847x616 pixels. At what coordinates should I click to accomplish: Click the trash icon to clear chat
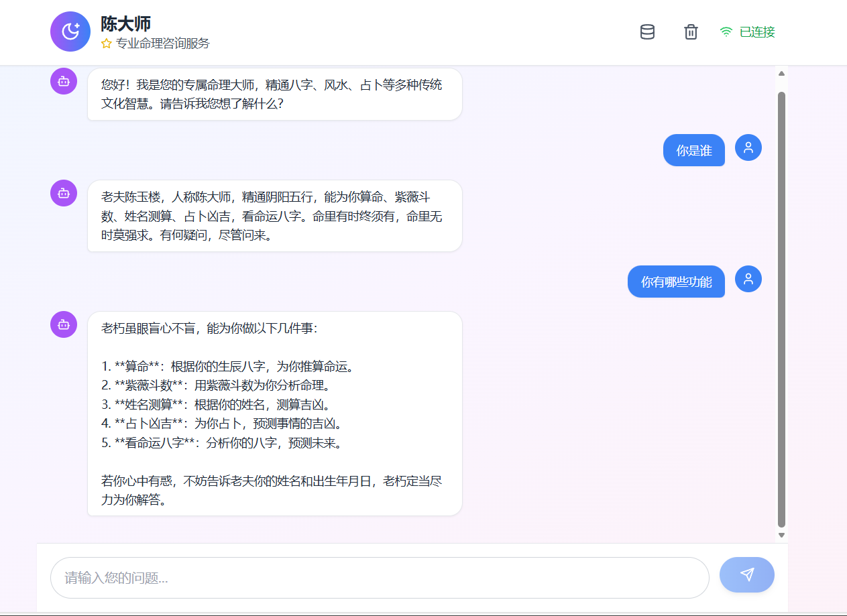[x=691, y=32]
